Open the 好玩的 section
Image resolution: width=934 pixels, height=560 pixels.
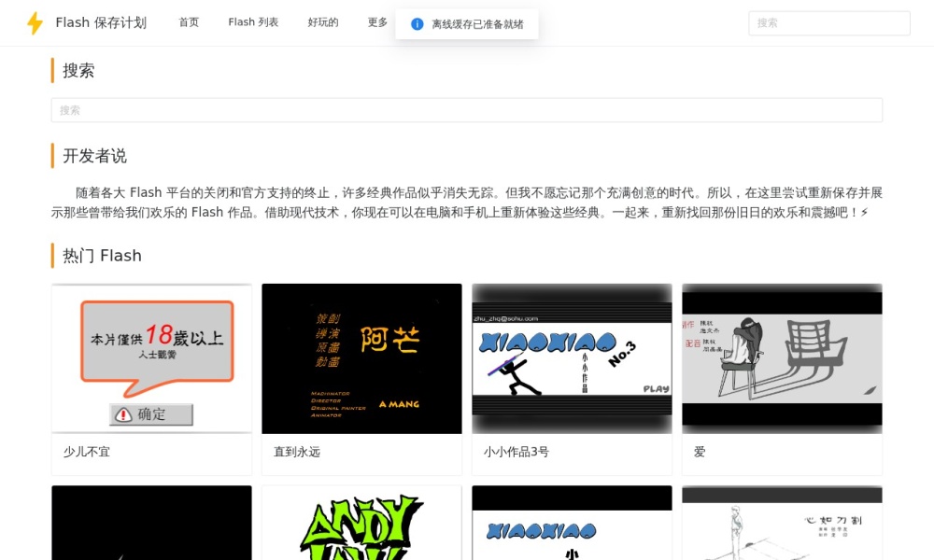[x=322, y=22]
